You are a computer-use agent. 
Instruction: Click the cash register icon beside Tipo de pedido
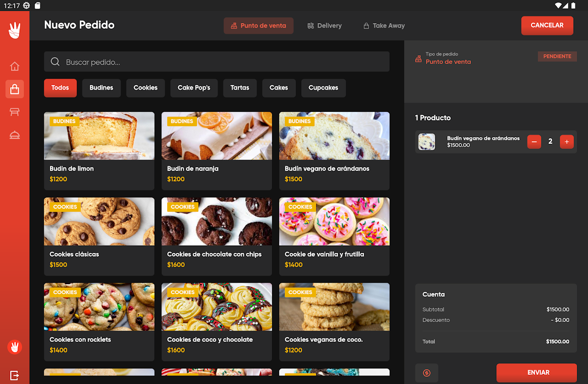[x=418, y=59]
